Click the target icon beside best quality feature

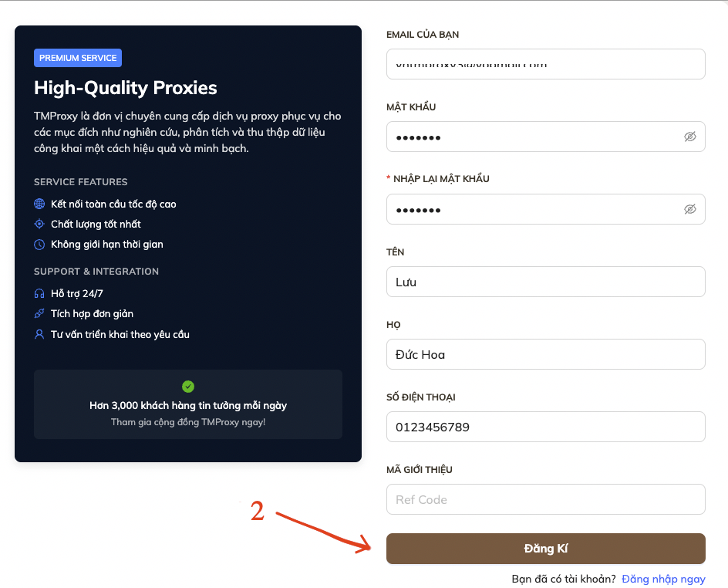click(x=40, y=225)
